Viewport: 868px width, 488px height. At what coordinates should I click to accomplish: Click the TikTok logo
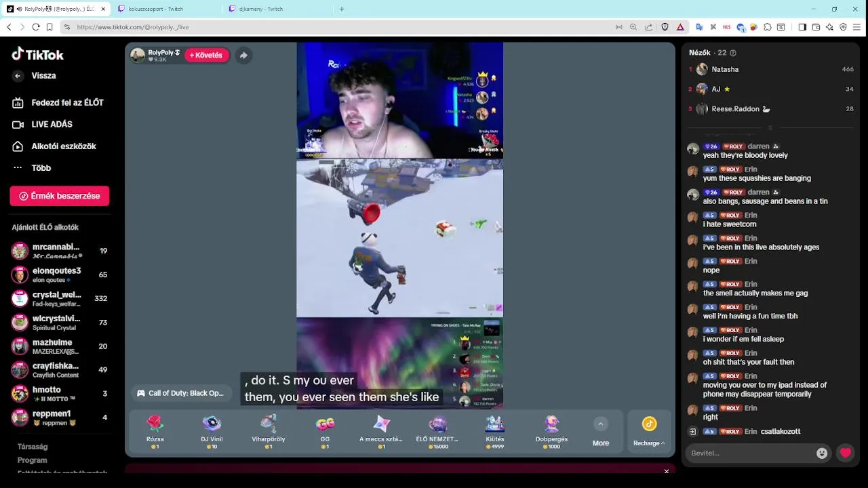38,55
